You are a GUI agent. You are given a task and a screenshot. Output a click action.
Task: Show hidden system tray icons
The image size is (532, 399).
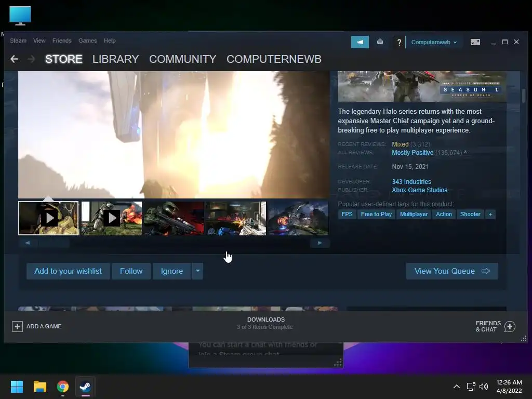click(x=457, y=387)
